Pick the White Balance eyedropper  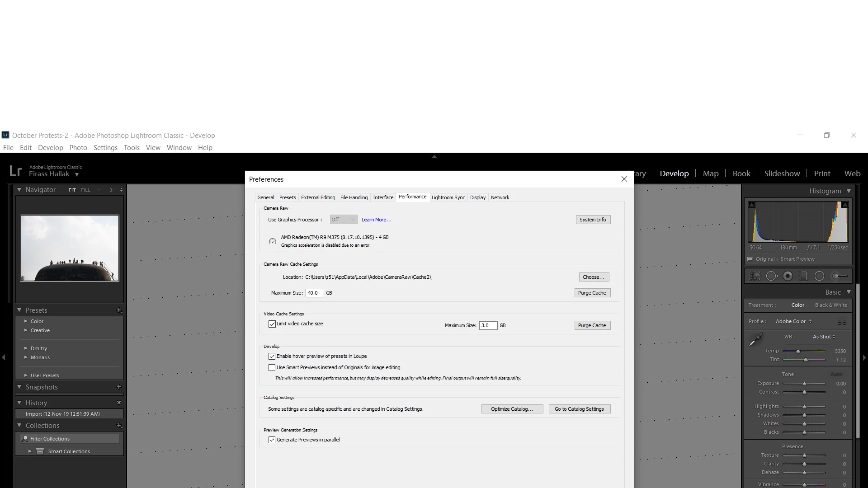(755, 340)
